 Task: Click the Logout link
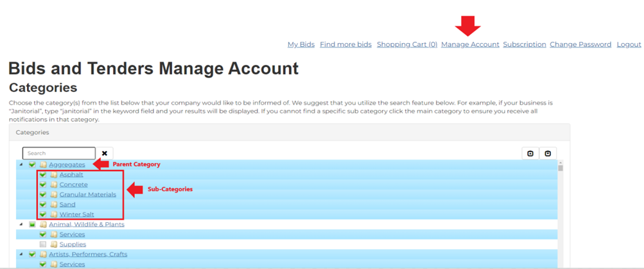[629, 45]
